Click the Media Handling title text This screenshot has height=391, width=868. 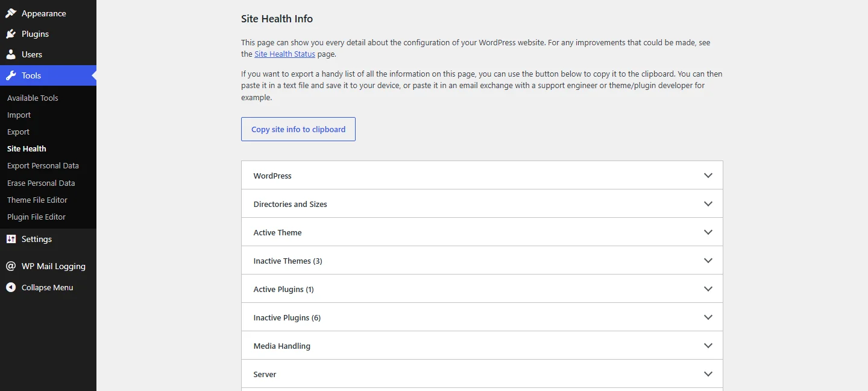tap(282, 346)
